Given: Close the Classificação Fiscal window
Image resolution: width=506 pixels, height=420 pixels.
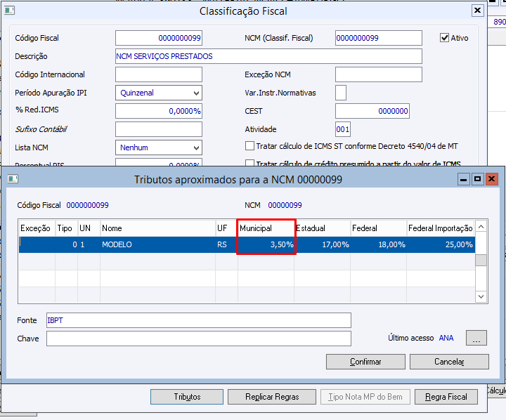Looking at the screenshot, I should click(478, 11).
